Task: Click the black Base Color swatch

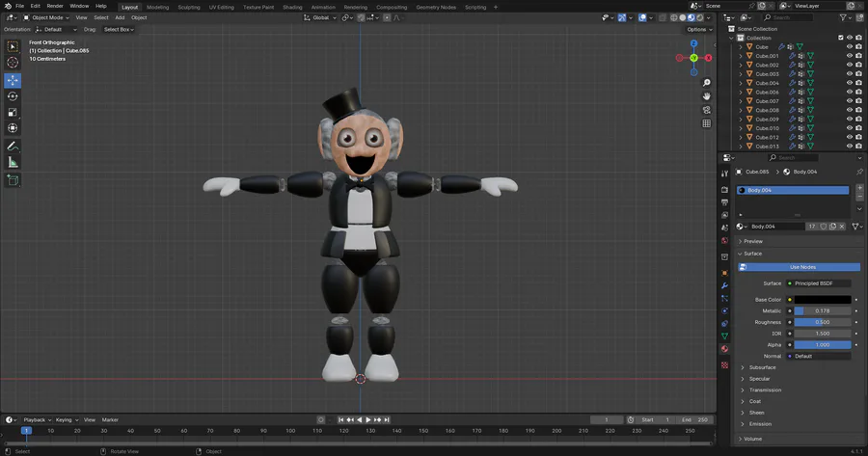Action: tap(822, 300)
